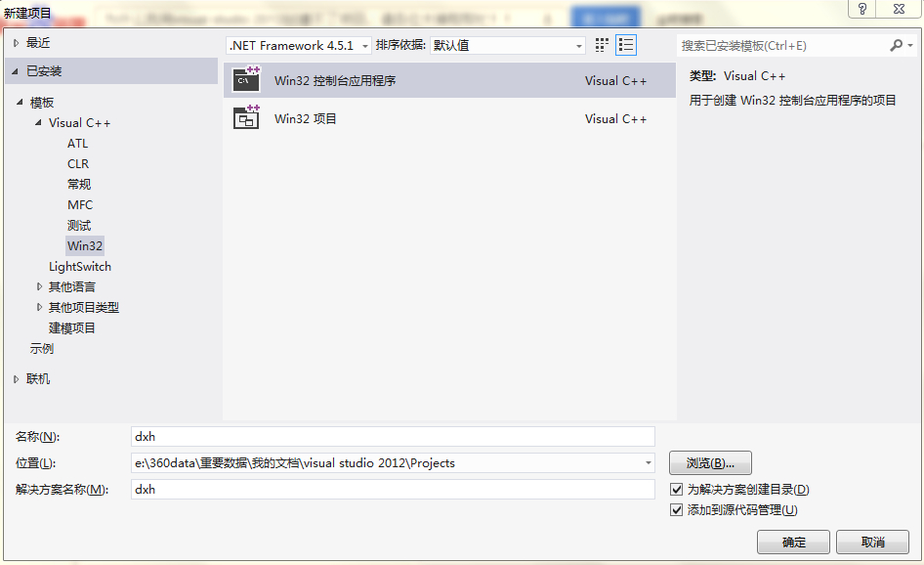This screenshot has width=924, height=565.
Task: Open the .NET Framework 4.5.1 dropdown
Action: (298, 45)
